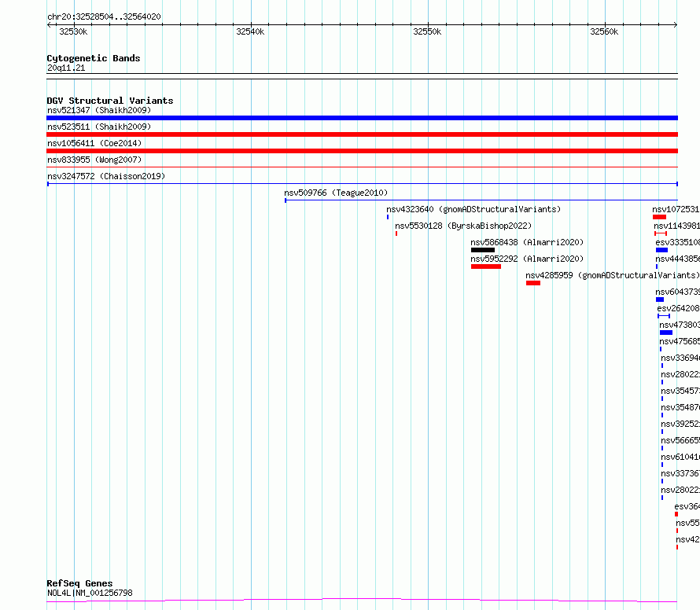Click the 20q11.21 band label

pos(66,68)
